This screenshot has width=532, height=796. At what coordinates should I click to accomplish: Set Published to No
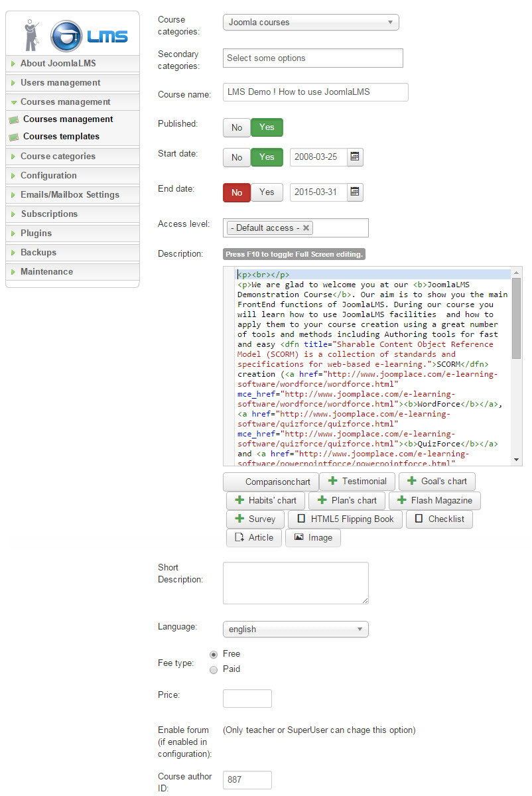pos(237,127)
